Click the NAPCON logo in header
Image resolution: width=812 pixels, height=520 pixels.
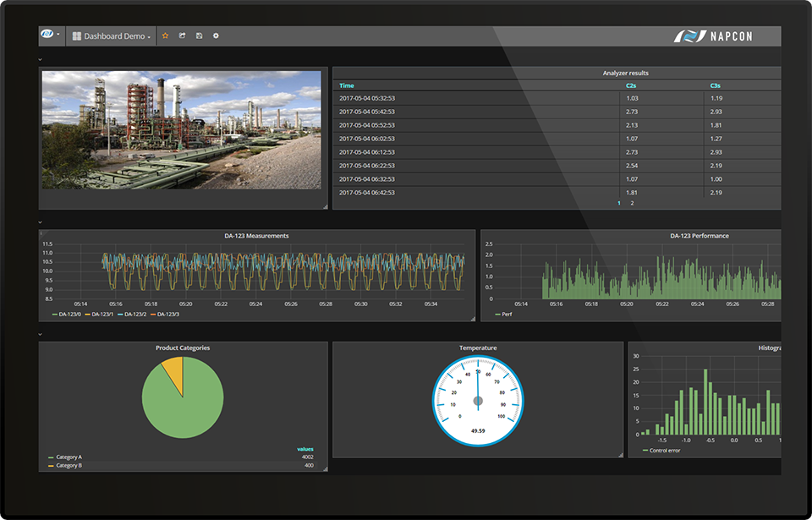coord(713,36)
